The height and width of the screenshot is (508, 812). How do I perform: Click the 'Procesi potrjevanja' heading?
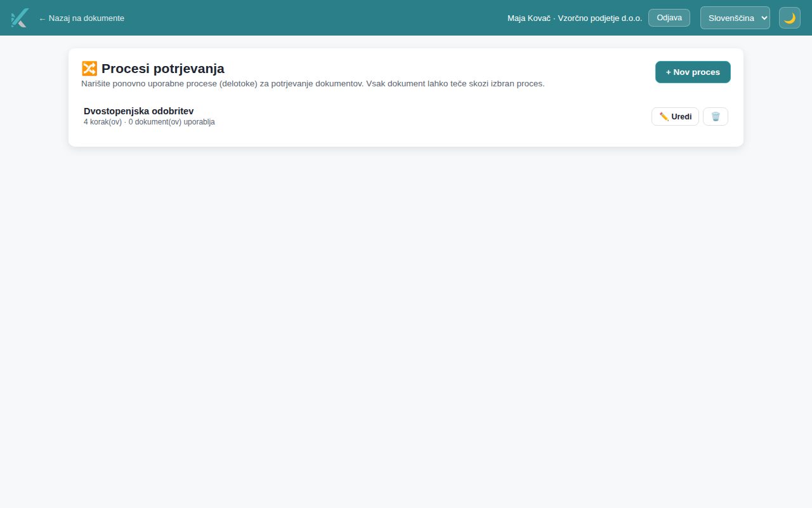tap(153, 69)
